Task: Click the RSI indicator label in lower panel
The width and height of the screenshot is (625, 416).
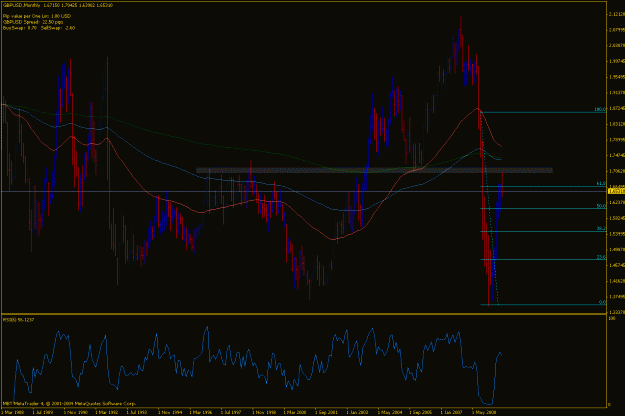Action: tap(18, 320)
